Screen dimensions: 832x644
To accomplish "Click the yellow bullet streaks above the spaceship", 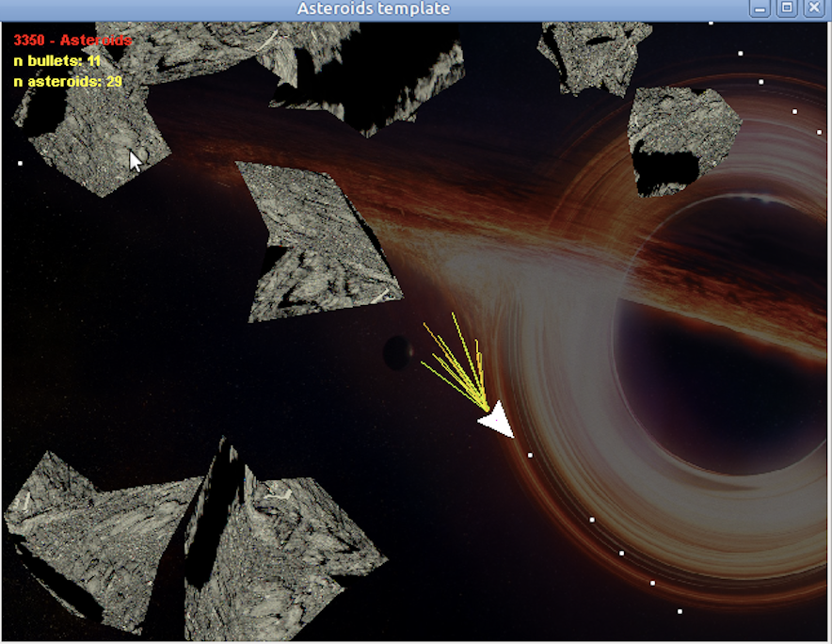I will coord(456,361).
